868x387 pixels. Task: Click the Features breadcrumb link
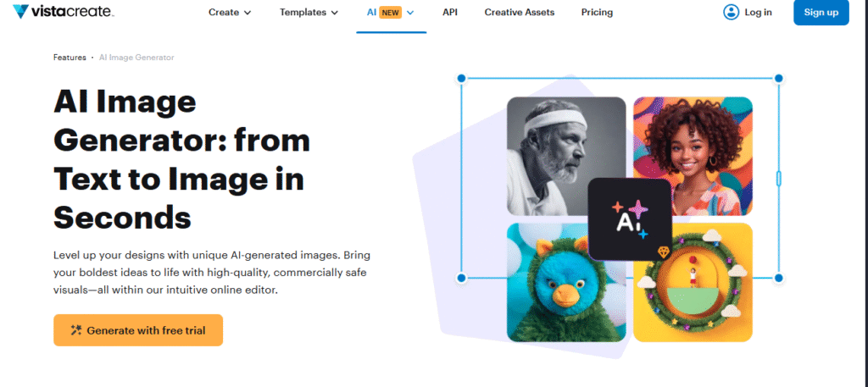point(70,57)
